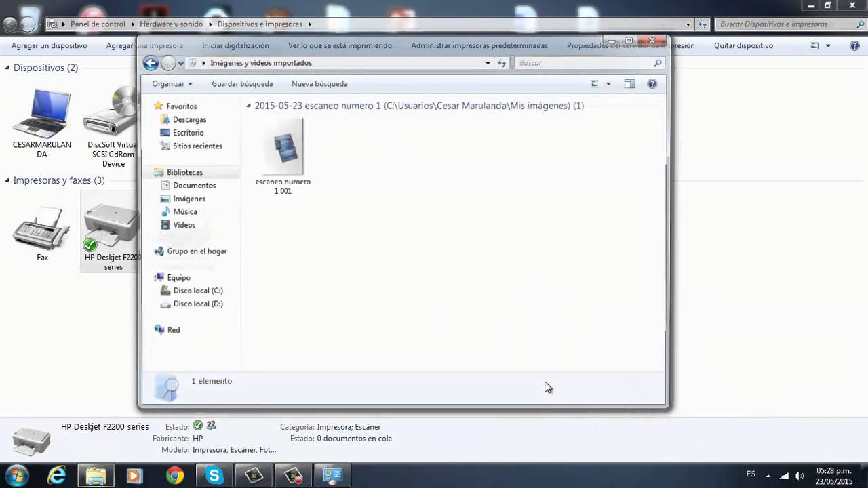
Task: Click network signal icon in tray
Action: (x=784, y=475)
